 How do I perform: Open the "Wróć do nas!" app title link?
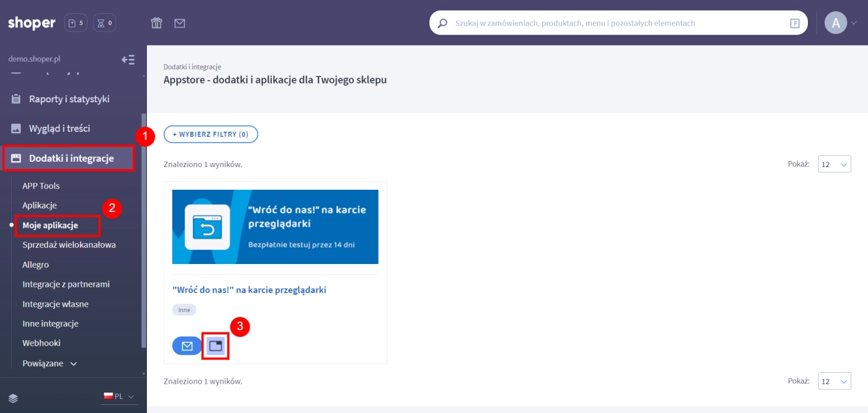249,290
